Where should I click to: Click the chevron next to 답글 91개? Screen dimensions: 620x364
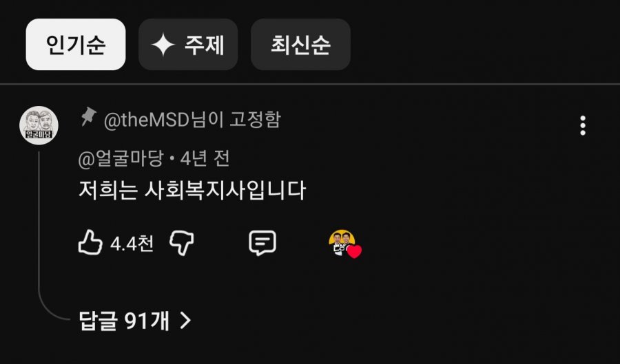(185, 320)
